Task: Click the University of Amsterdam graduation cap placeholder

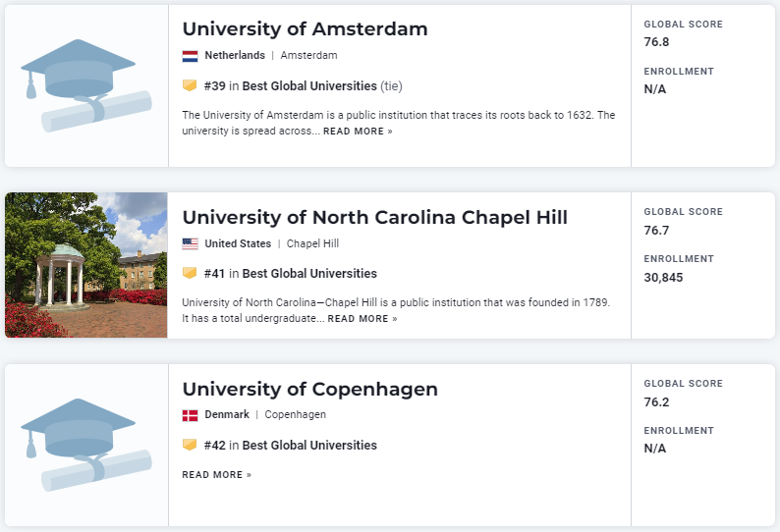Action: click(x=86, y=85)
